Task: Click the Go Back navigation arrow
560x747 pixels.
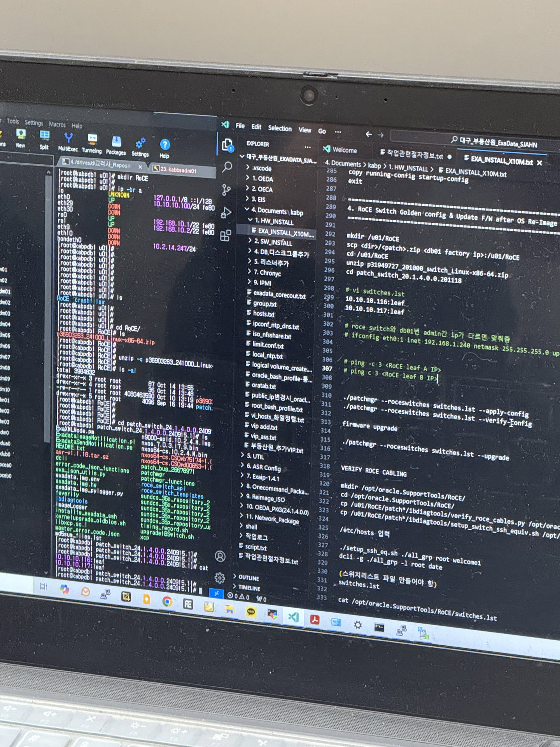Action: 368,134
